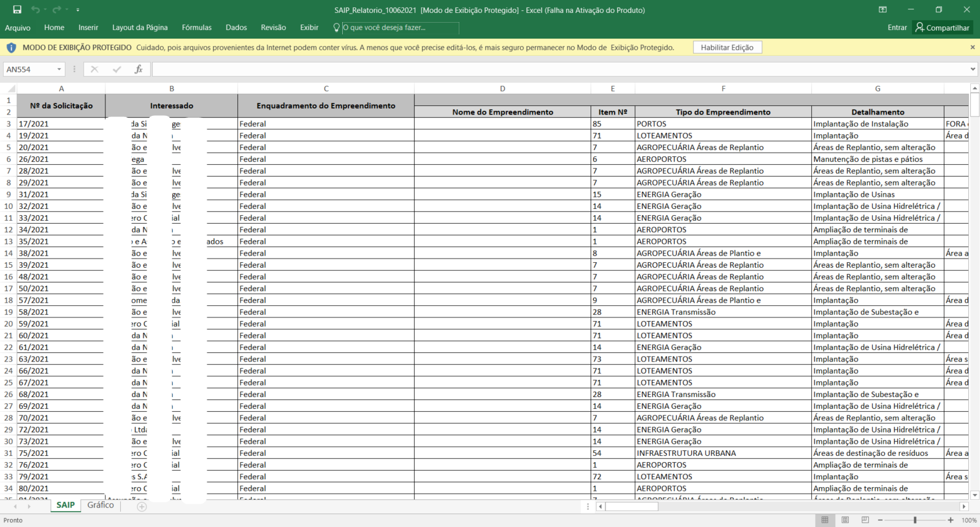Click the Save icon in title bar
The image size is (980, 527).
tap(17, 10)
